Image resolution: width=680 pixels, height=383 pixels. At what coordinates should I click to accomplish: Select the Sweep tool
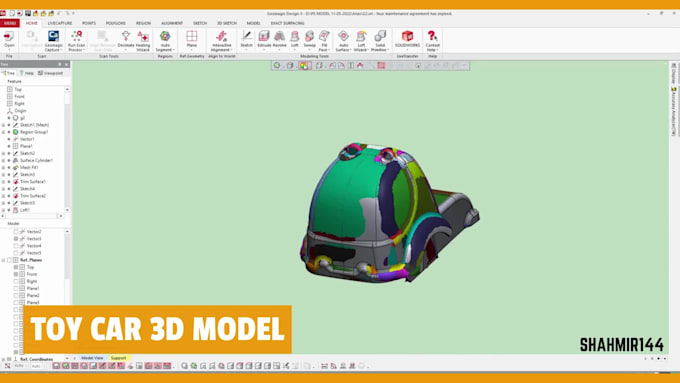[309, 39]
